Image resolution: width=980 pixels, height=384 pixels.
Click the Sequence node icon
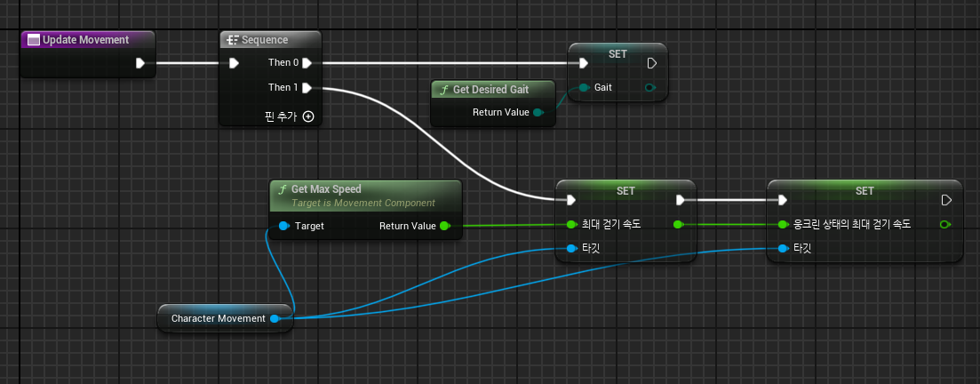coord(233,40)
